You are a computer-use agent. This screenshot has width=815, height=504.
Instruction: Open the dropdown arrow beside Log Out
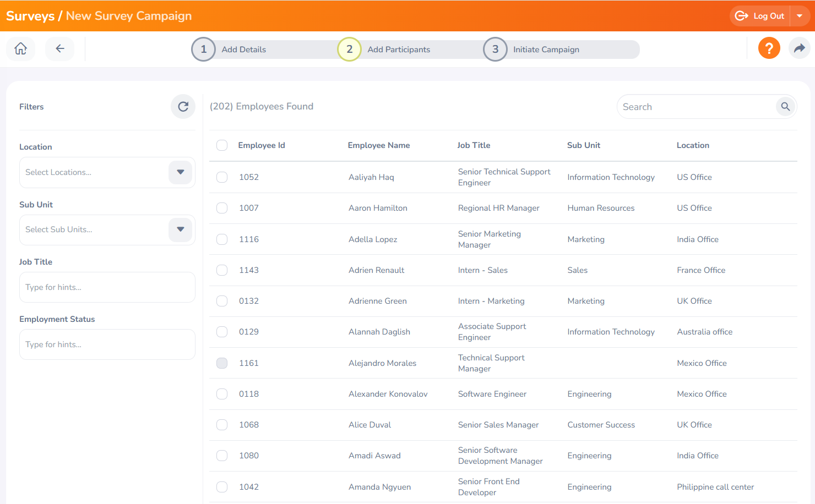coord(800,16)
